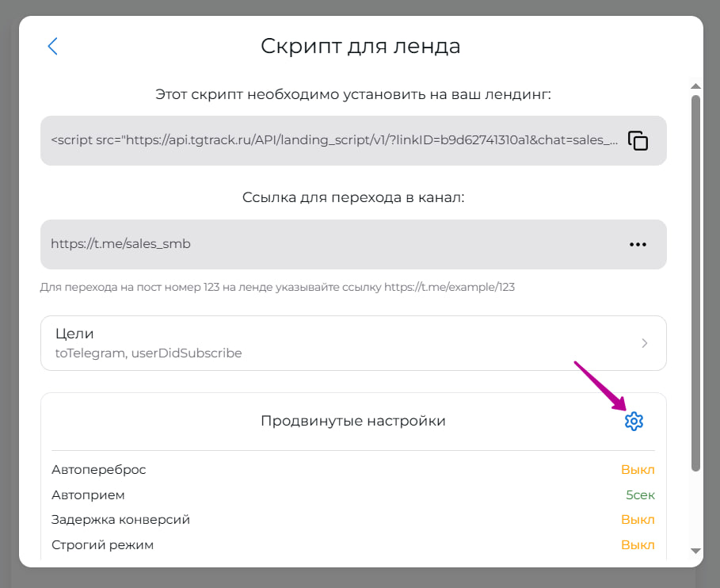The width and height of the screenshot is (720, 588).
Task: Click Выкл value next to Задержка конверсий
Action: [x=638, y=520]
